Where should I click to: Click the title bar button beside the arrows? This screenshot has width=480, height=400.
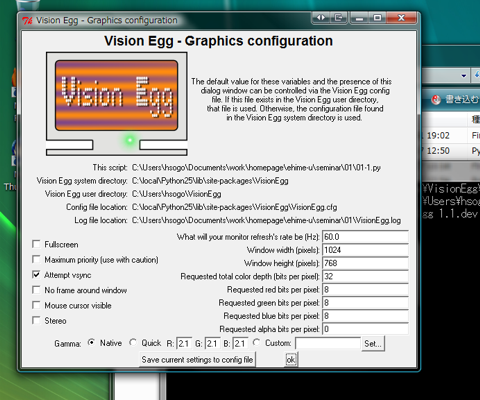(339, 18)
